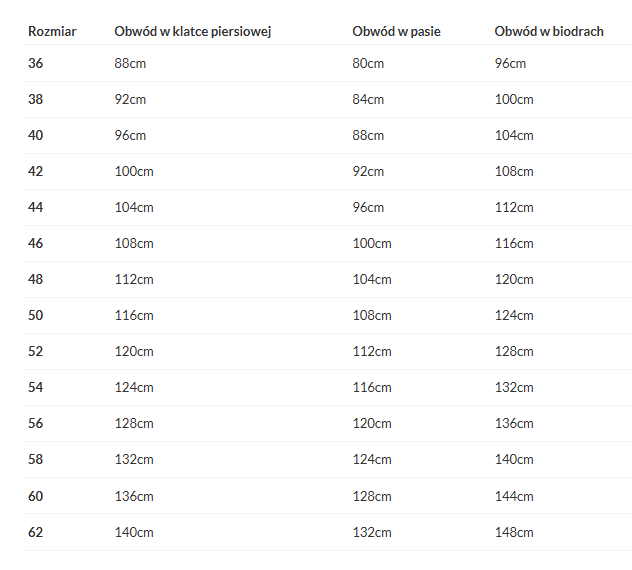Viewport: 632px width, 570px height.
Task: Select the size 48 row label
Action: tap(35, 279)
